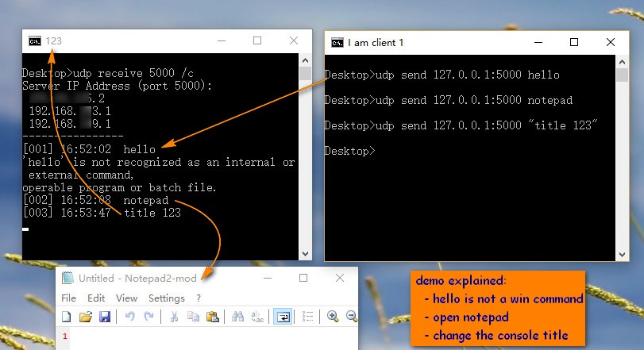Screen dimensions: 644x350
Task: Click the Replace icon in Notepad2 toolbar
Action: 257,317
